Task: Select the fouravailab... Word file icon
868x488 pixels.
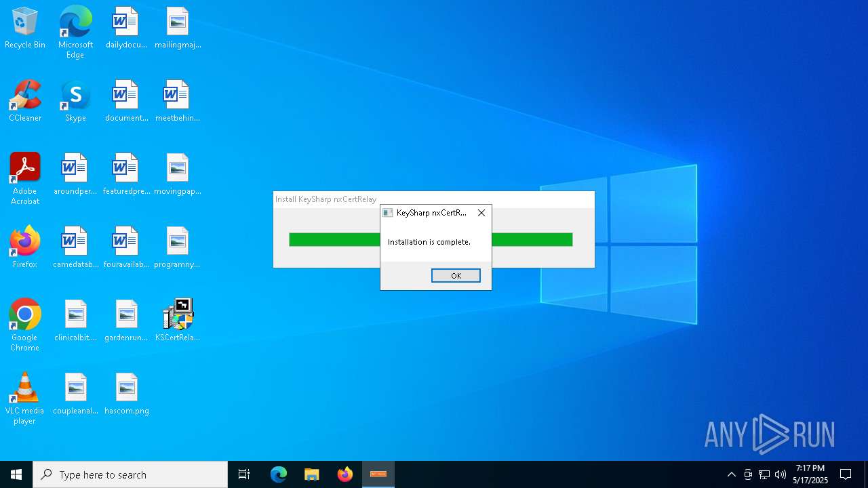Action: (126, 248)
